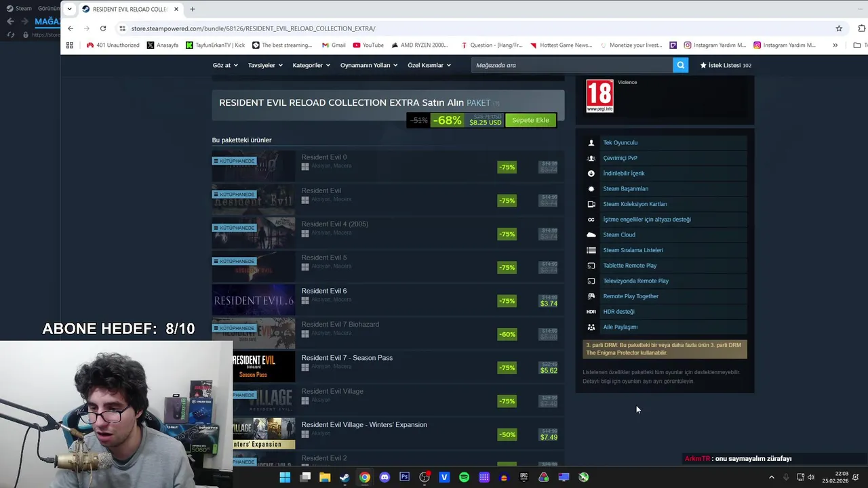
Task: Click Resident Evil 7 Biohazard title
Action: pos(340,325)
